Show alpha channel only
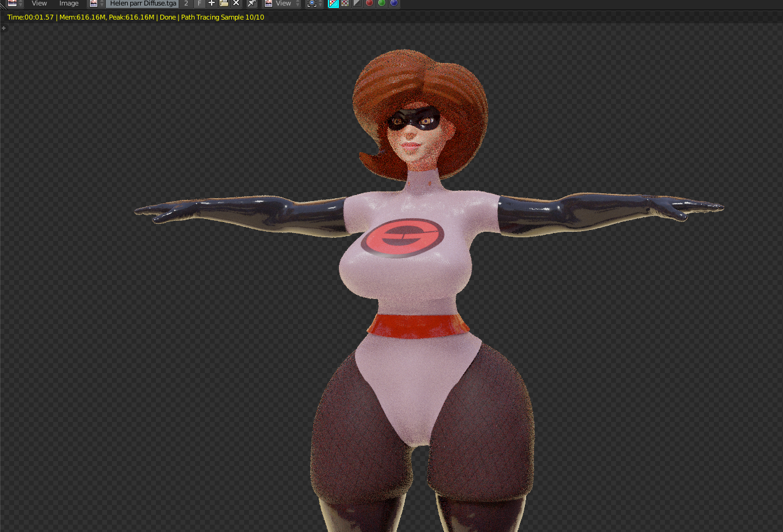Viewport: 783px width, 532px height. [x=357, y=4]
